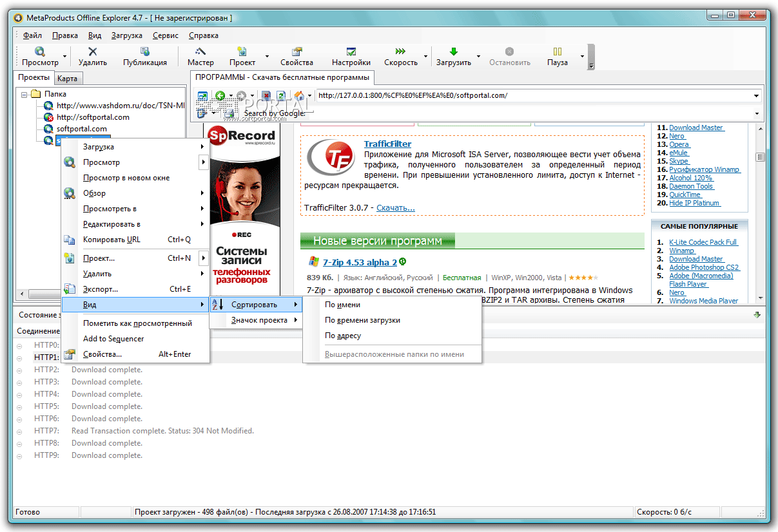The height and width of the screenshot is (532, 778).
Task: Click the Скорость toolbar icon
Action: click(x=401, y=52)
